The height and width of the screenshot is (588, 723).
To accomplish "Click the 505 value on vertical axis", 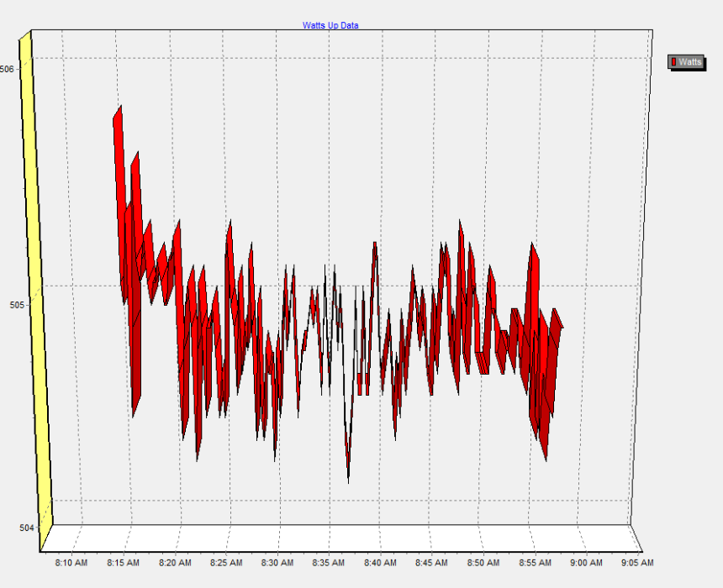I will [x=17, y=305].
